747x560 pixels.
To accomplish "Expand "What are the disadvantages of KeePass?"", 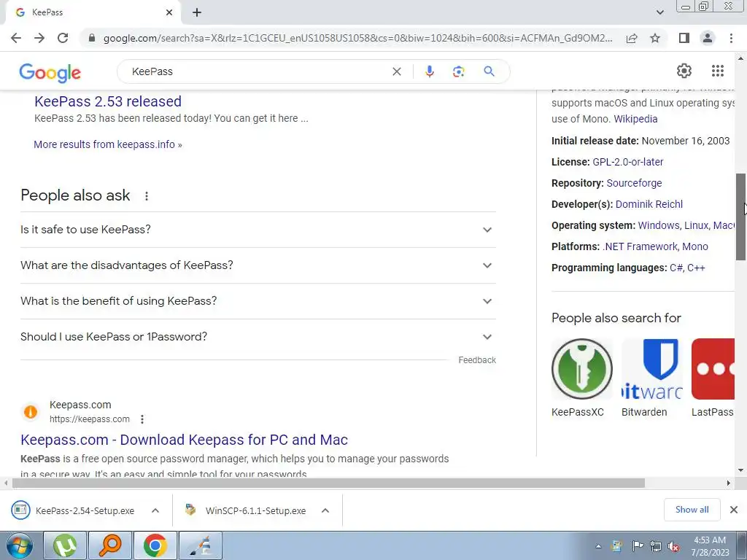I will [258, 265].
